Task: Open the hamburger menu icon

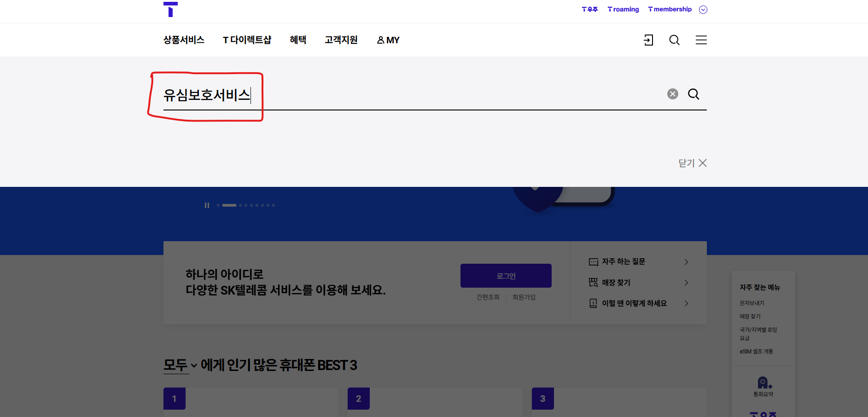Action: [701, 40]
